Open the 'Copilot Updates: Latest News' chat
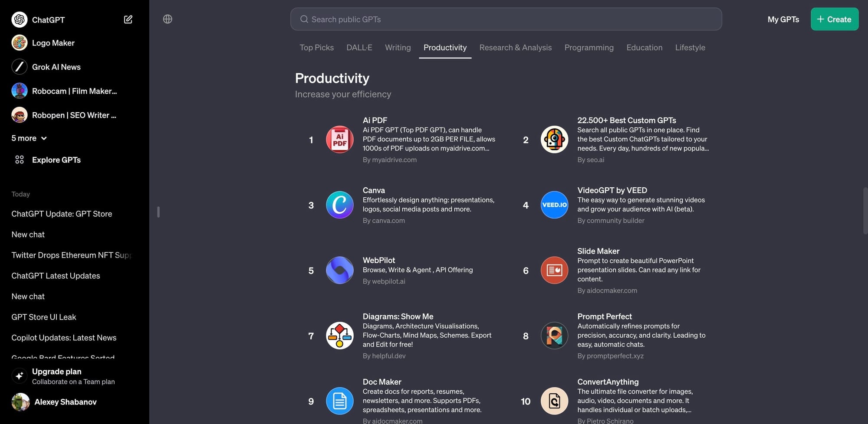Image resolution: width=868 pixels, height=424 pixels. (x=64, y=338)
